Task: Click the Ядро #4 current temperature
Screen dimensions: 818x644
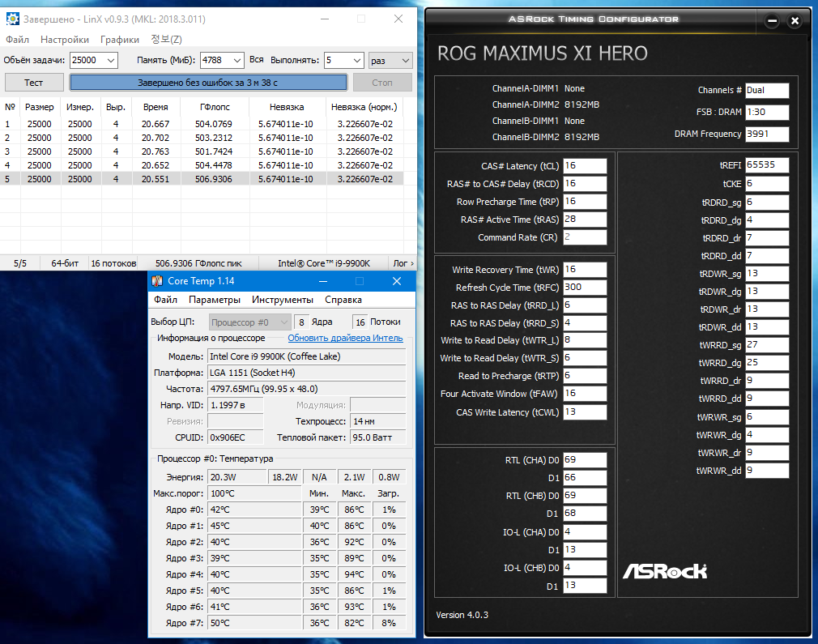Action: (254, 574)
